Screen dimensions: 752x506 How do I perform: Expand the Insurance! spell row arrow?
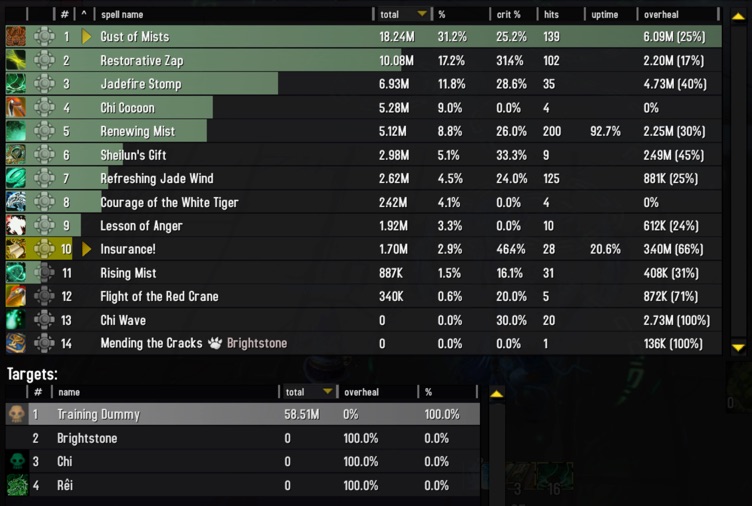(x=87, y=249)
